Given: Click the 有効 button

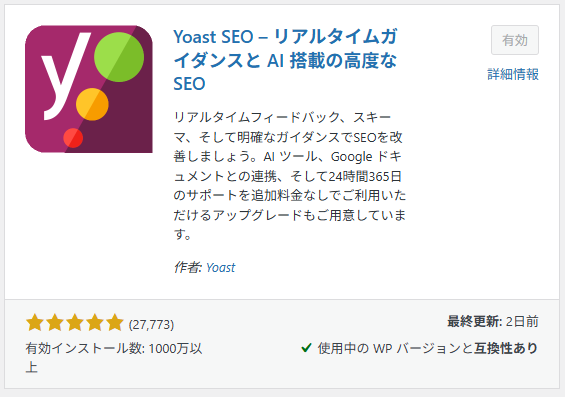Looking at the screenshot, I should (x=515, y=40).
